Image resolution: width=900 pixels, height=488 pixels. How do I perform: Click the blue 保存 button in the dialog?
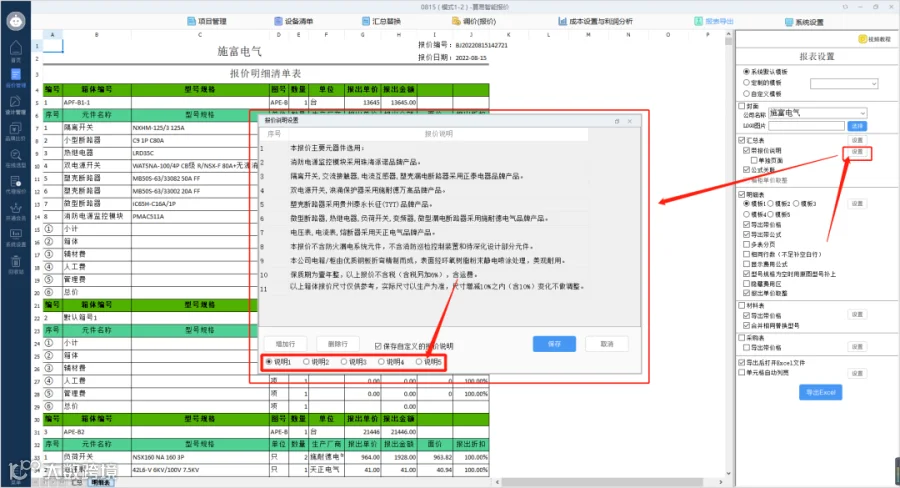(554, 344)
